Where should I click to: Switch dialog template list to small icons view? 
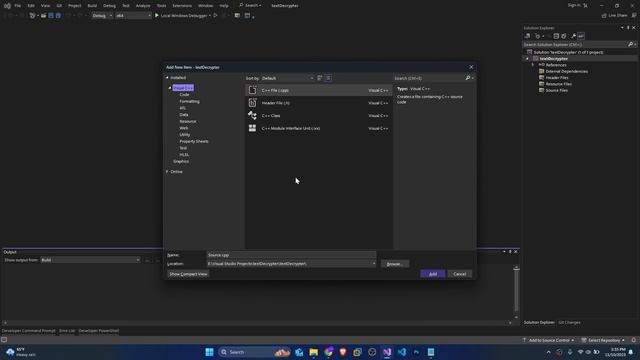[320, 78]
